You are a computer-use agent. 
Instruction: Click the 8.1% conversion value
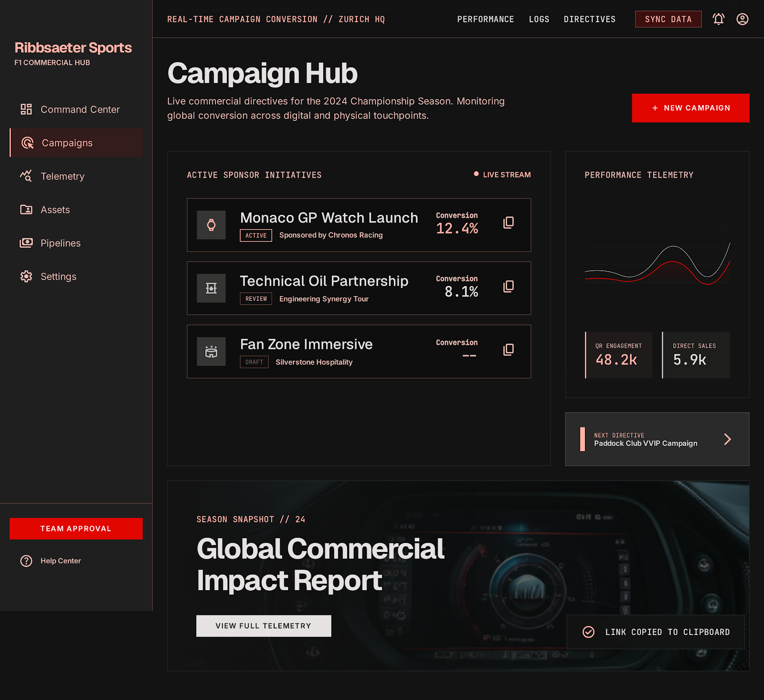click(x=461, y=292)
